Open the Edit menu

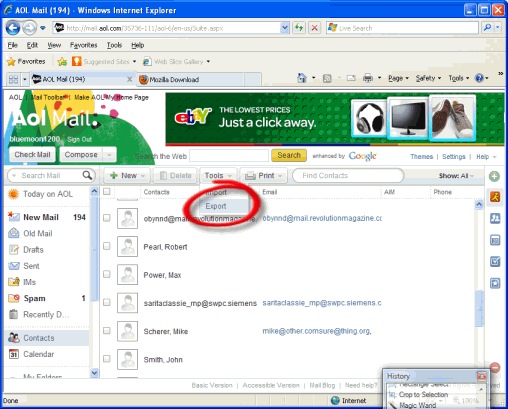32,45
